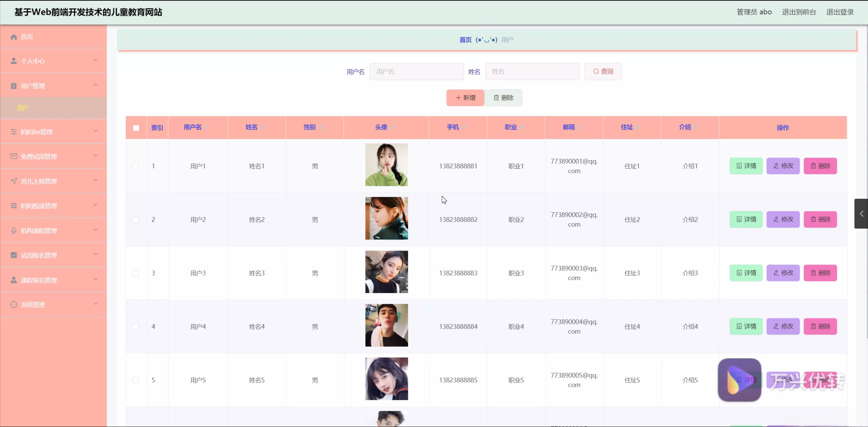Check the row checkbox for 用户3
This screenshot has width=868, height=427.
pos(135,273)
